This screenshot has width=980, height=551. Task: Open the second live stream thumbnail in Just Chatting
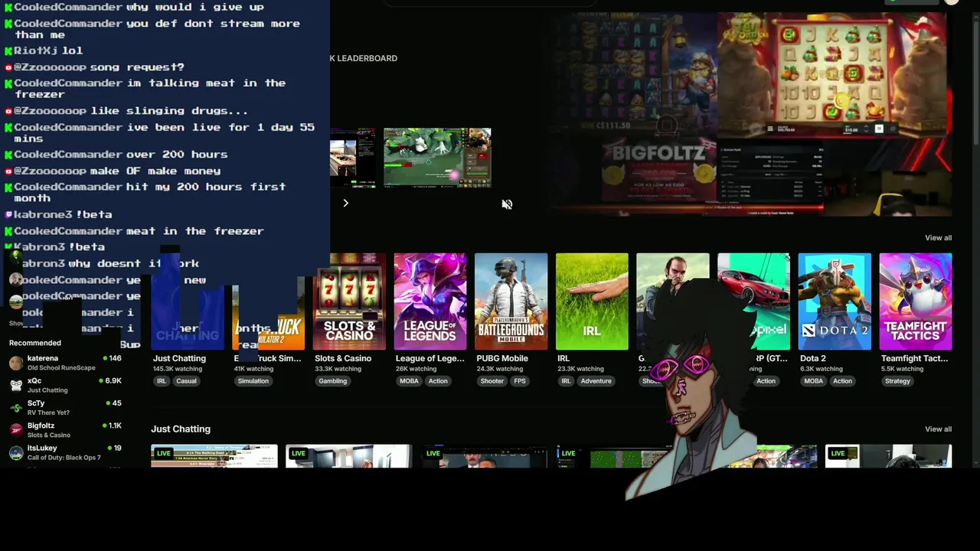(x=348, y=455)
